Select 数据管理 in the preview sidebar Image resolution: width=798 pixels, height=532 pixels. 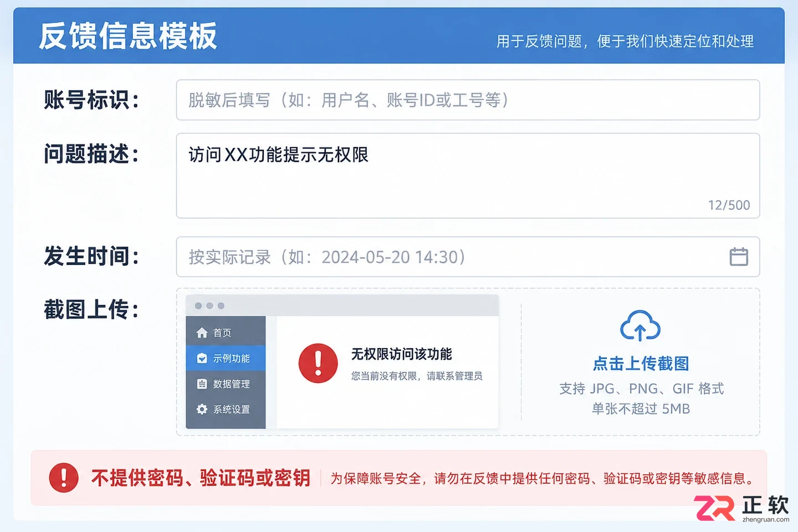tap(226, 384)
